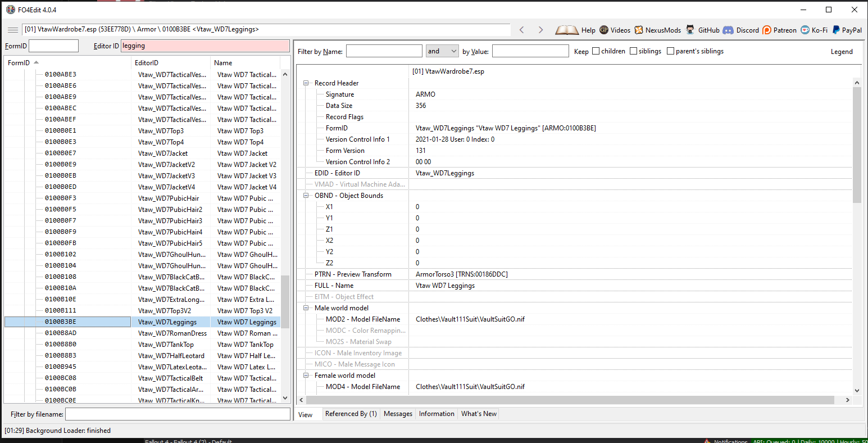This screenshot has height=443, width=868.
Task: Navigate back with the left arrow
Action: [521, 30]
